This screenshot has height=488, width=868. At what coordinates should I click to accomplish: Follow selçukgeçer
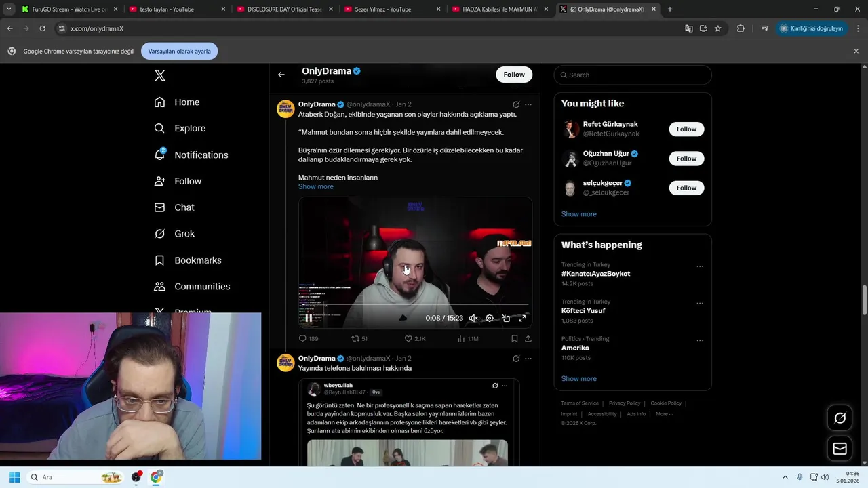[x=686, y=188]
